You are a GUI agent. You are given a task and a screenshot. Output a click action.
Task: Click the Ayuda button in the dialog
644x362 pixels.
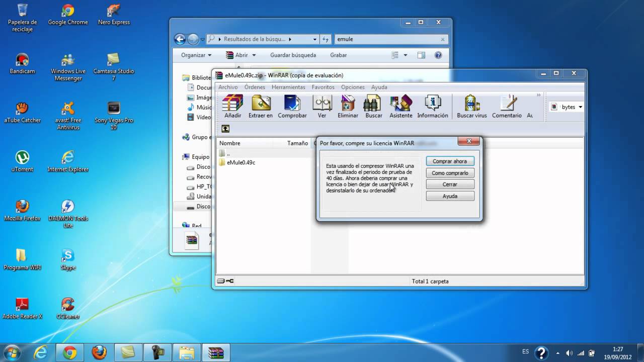(450, 196)
